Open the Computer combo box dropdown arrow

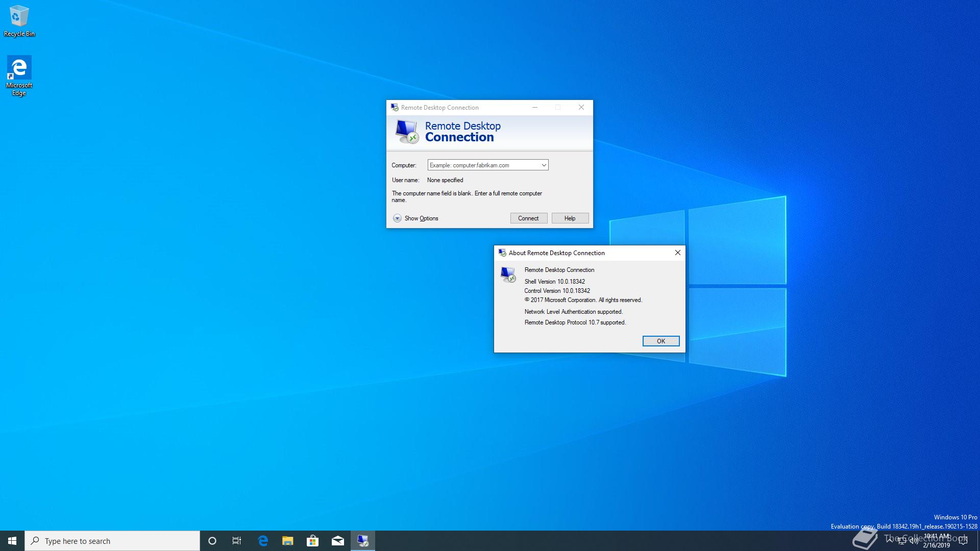pyautogui.click(x=544, y=165)
